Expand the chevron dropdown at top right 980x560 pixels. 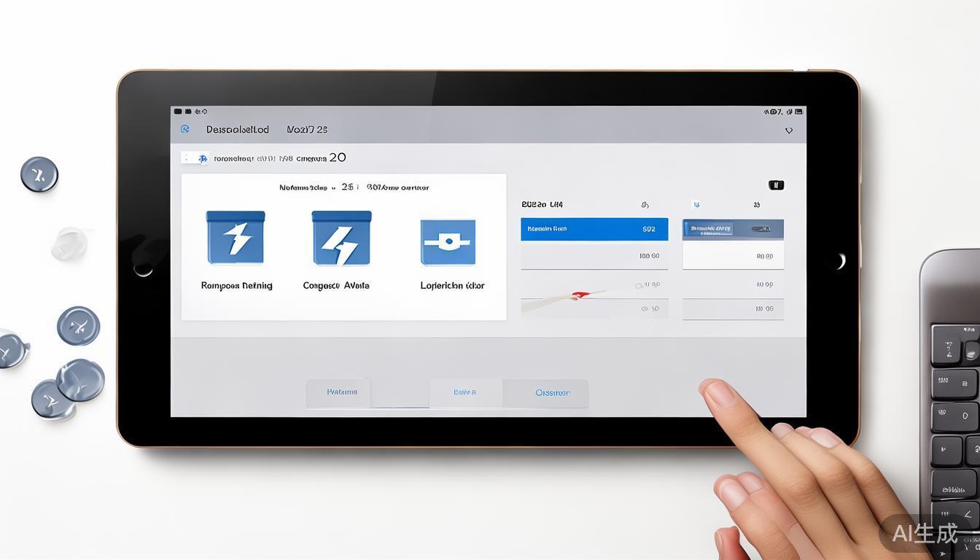coord(788,131)
